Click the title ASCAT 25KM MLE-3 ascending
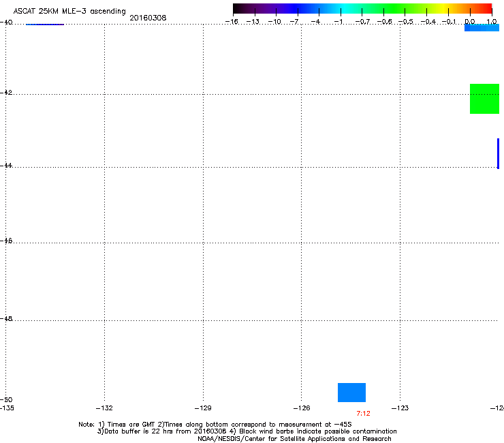The width and height of the screenshot is (504, 443). pyautogui.click(x=69, y=12)
